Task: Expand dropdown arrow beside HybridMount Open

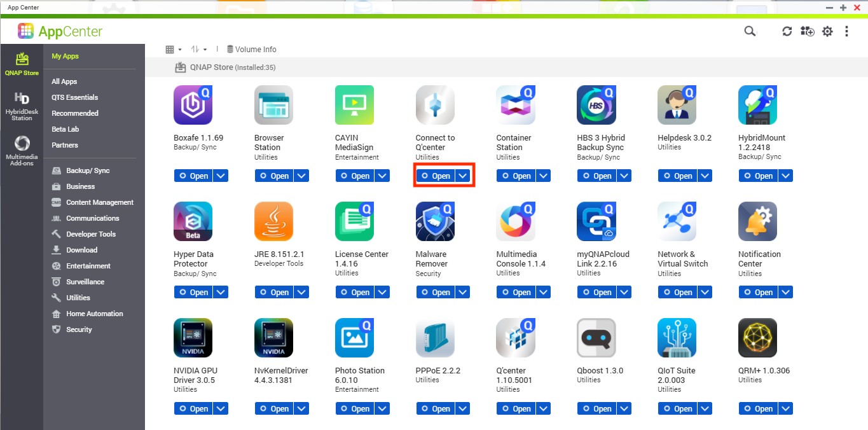Action: click(786, 176)
